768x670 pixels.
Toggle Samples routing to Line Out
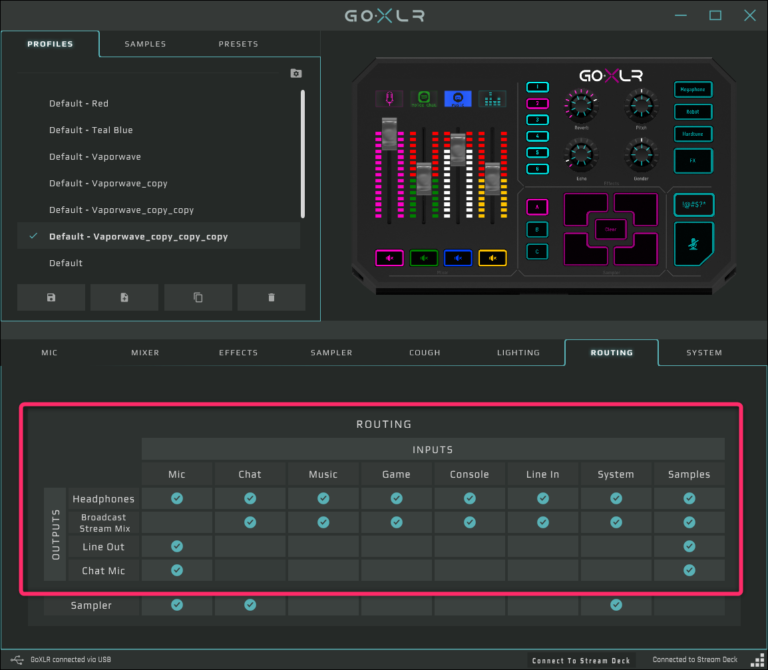(x=689, y=546)
